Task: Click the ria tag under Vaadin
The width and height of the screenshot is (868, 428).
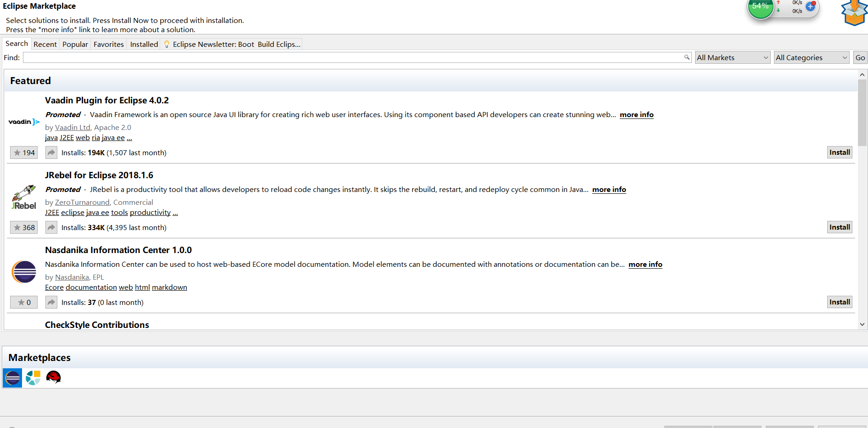Action: tap(96, 138)
